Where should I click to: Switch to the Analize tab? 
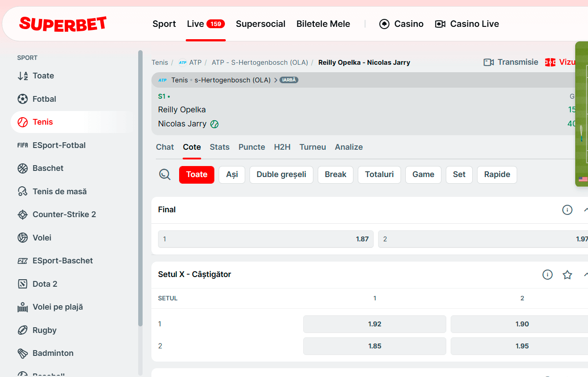(349, 147)
